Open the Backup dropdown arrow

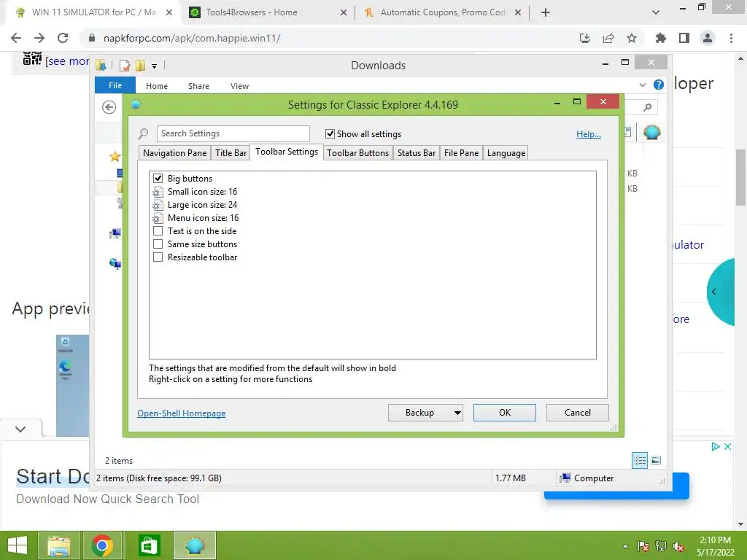[457, 413]
